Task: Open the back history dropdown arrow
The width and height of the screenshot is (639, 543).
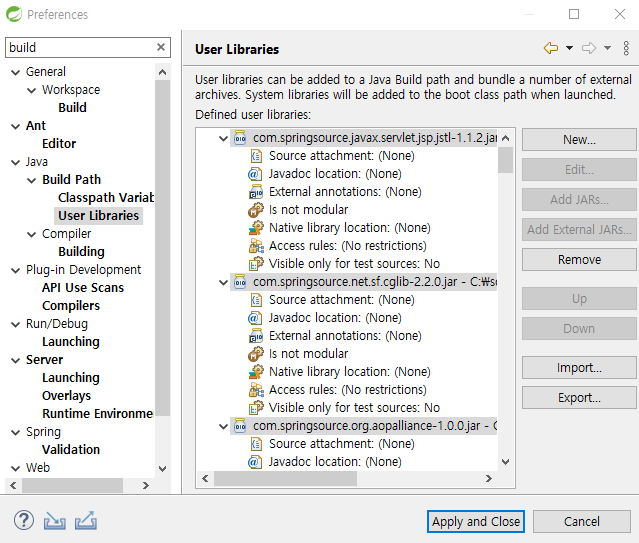Action: click(569, 48)
